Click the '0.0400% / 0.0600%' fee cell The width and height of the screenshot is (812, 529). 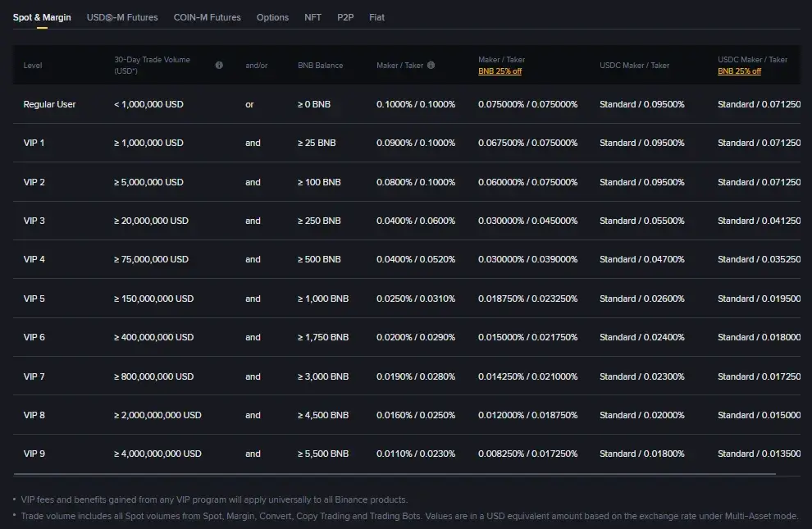(x=416, y=221)
